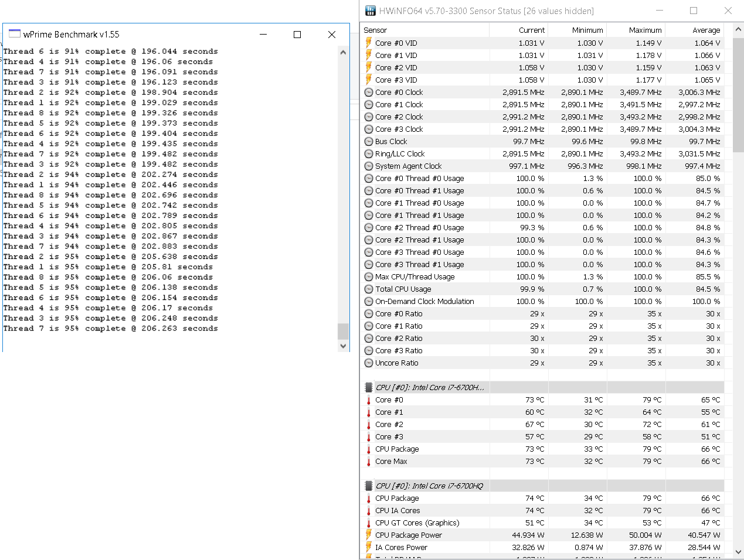Click the wPrime Benchmark title bar icon
Viewport: 744px width, 560px height.
pos(15,34)
